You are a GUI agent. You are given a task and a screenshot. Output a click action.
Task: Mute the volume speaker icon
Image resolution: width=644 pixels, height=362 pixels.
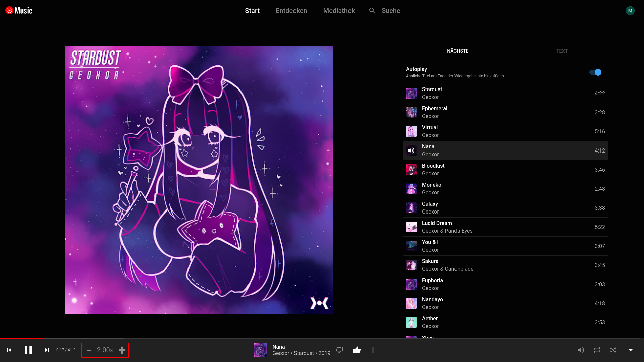pyautogui.click(x=581, y=350)
